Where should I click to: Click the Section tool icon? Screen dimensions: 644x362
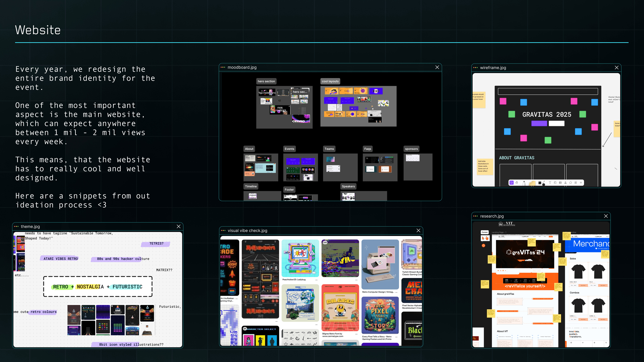coord(555,183)
